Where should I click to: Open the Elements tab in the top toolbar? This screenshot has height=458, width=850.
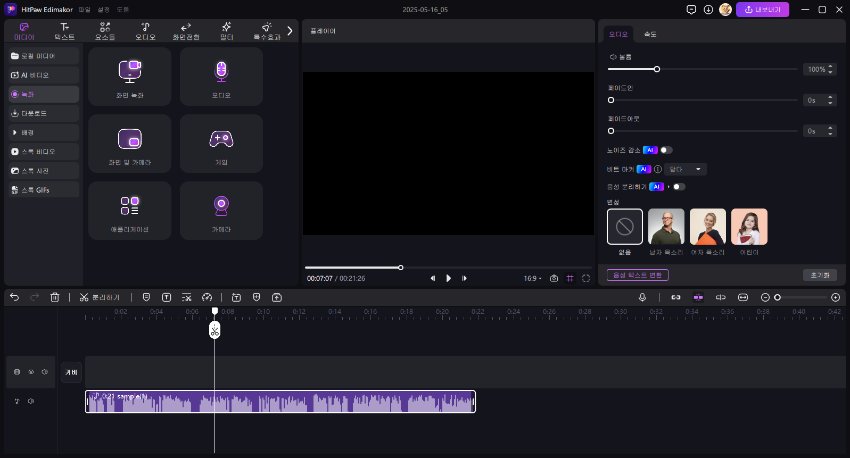(x=105, y=31)
